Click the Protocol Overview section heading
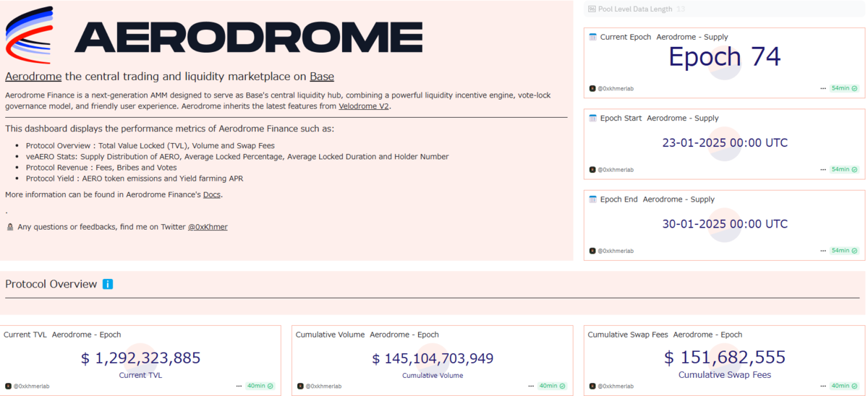Viewport: 868px width, 396px height. coord(51,284)
